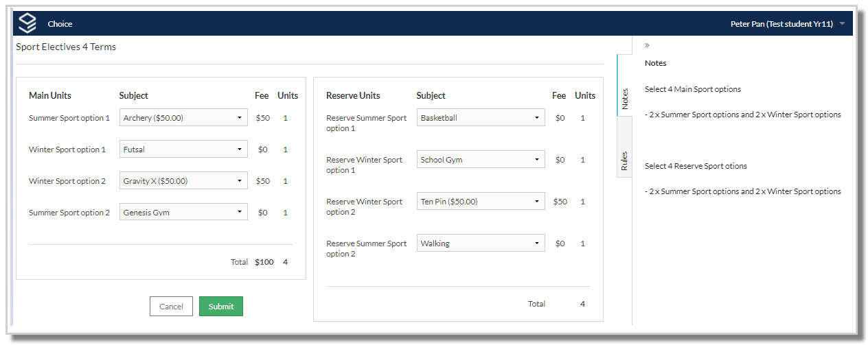
Task: Open the reserve School Gym dropdown
Action: [x=481, y=160]
